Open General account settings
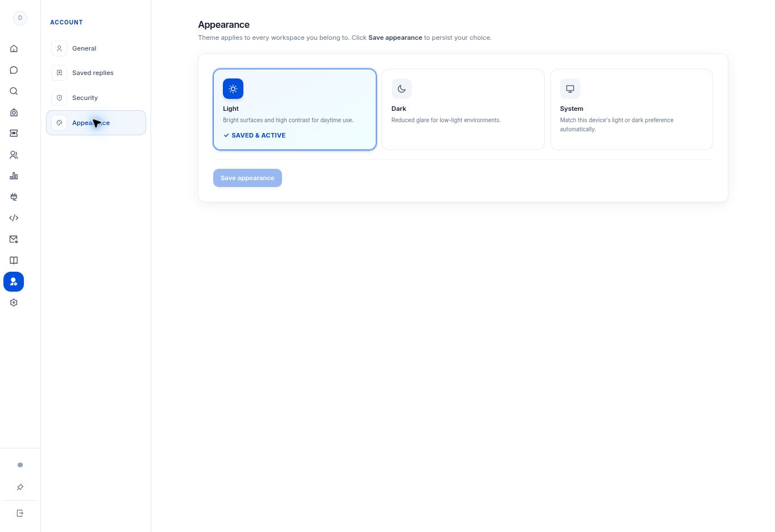 [x=96, y=48]
